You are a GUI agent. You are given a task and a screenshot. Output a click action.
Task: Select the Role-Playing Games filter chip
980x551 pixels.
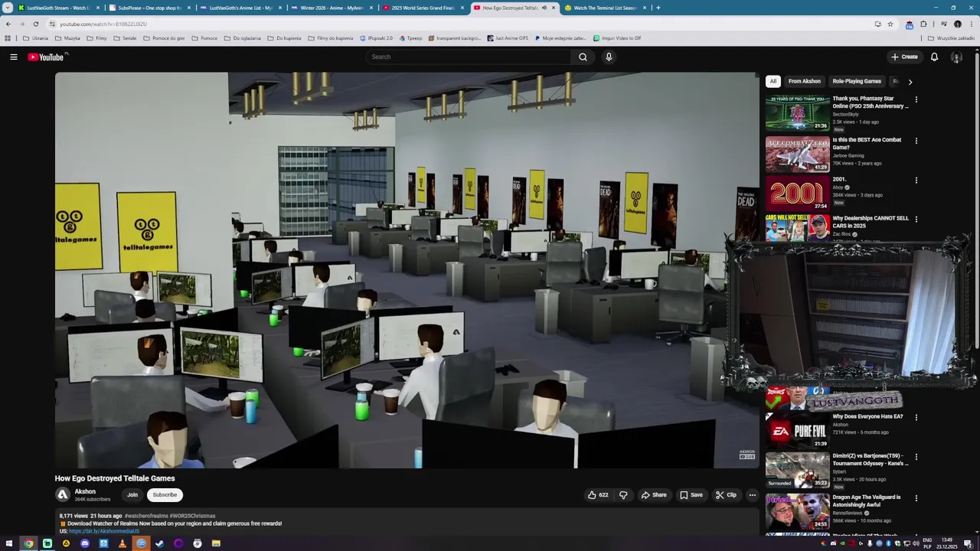click(857, 81)
